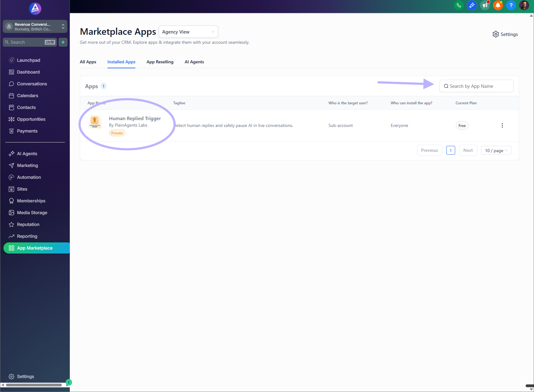This screenshot has width=534, height=392.
Task: Click the Search by App Name field
Action: click(476, 86)
